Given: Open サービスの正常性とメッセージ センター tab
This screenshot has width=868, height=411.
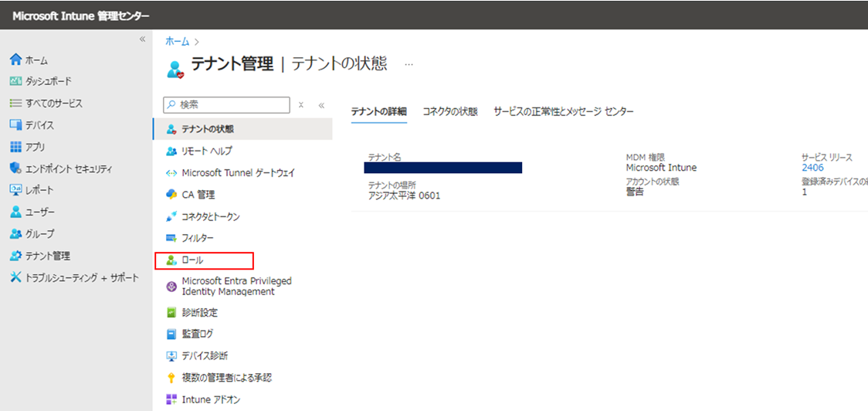Looking at the screenshot, I should click(x=564, y=111).
